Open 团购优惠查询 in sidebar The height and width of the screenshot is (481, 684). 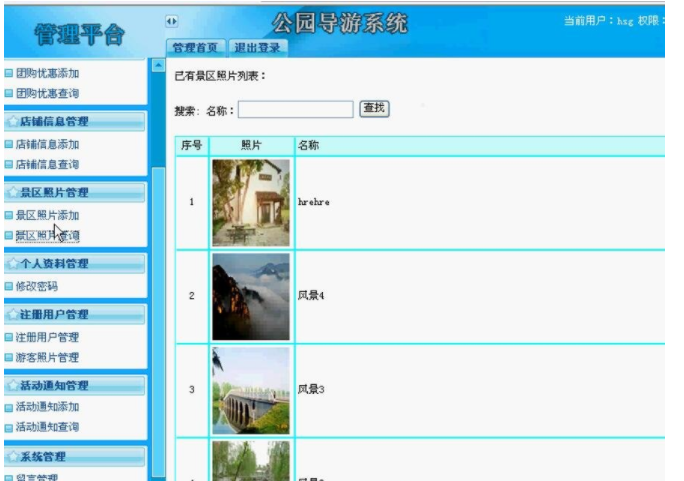point(47,93)
